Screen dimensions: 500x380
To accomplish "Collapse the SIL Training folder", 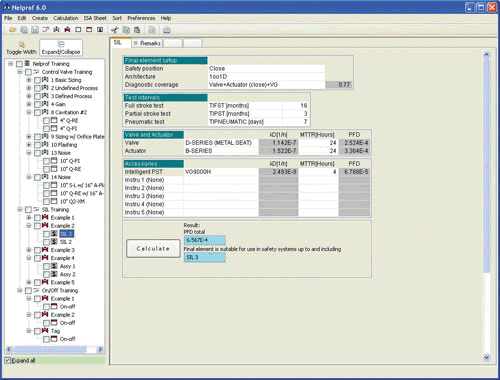I will point(20,209).
